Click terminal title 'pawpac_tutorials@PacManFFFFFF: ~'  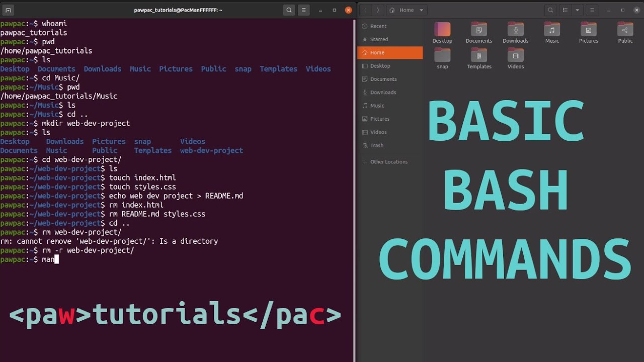[x=178, y=10]
